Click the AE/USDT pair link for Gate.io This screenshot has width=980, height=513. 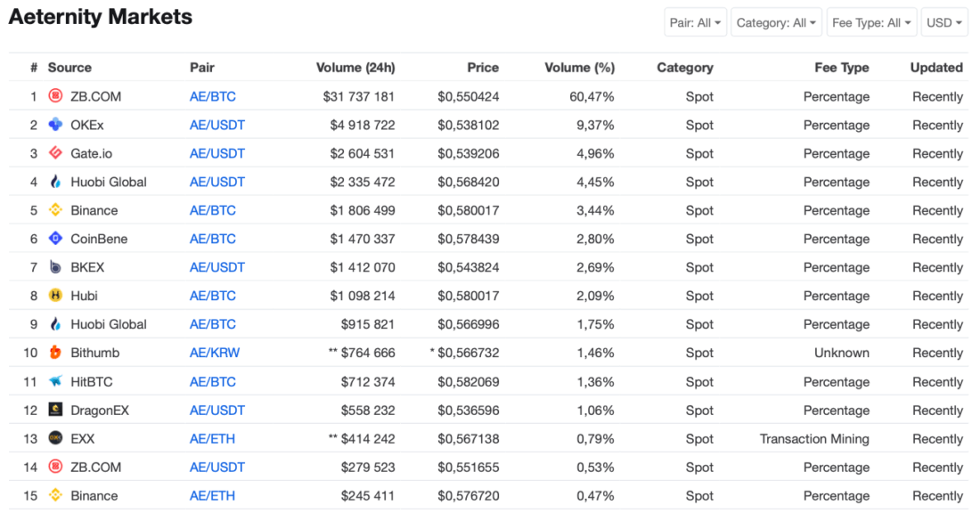[217, 153]
